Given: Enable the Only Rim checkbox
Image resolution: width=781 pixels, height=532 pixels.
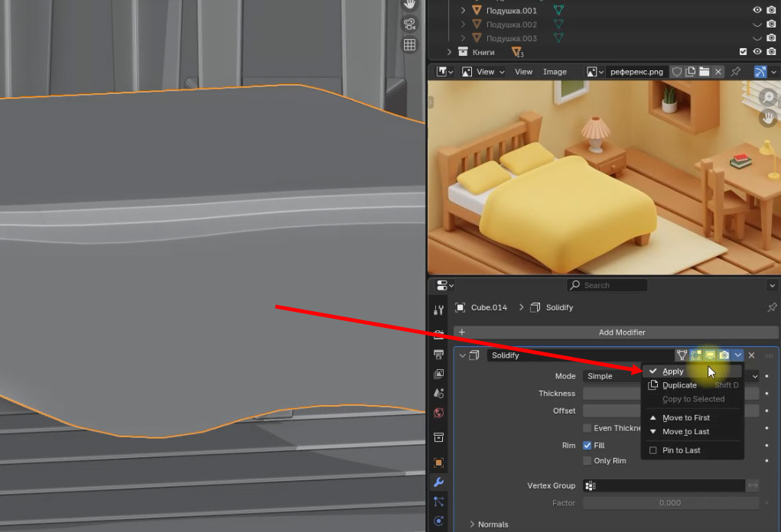Looking at the screenshot, I should 587,461.
